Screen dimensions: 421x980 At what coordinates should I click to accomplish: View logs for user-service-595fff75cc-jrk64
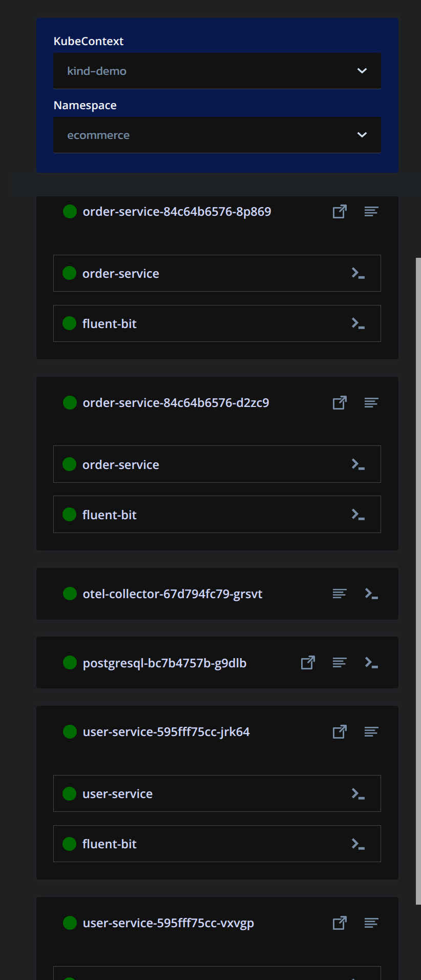click(x=371, y=732)
